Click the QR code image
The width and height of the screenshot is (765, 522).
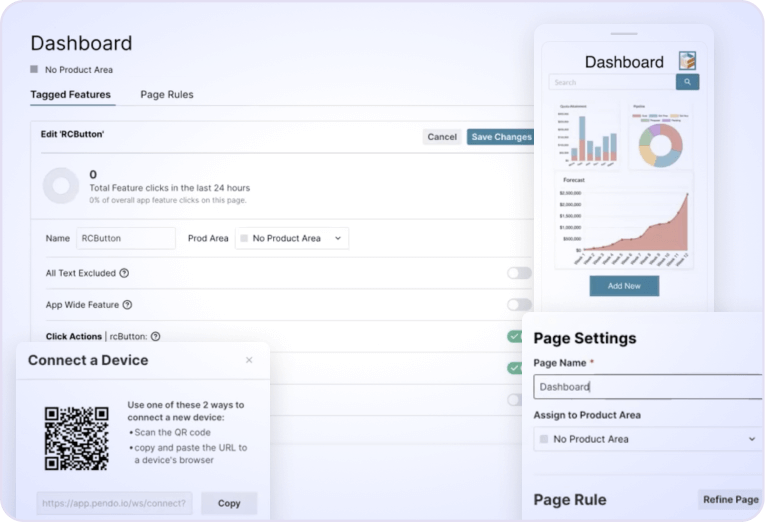point(77,439)
